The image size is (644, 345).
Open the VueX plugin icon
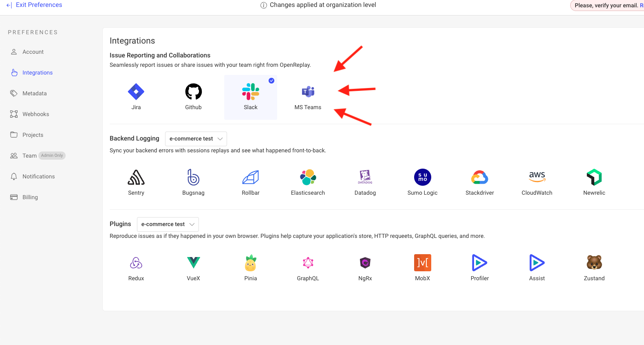(194, 263)
